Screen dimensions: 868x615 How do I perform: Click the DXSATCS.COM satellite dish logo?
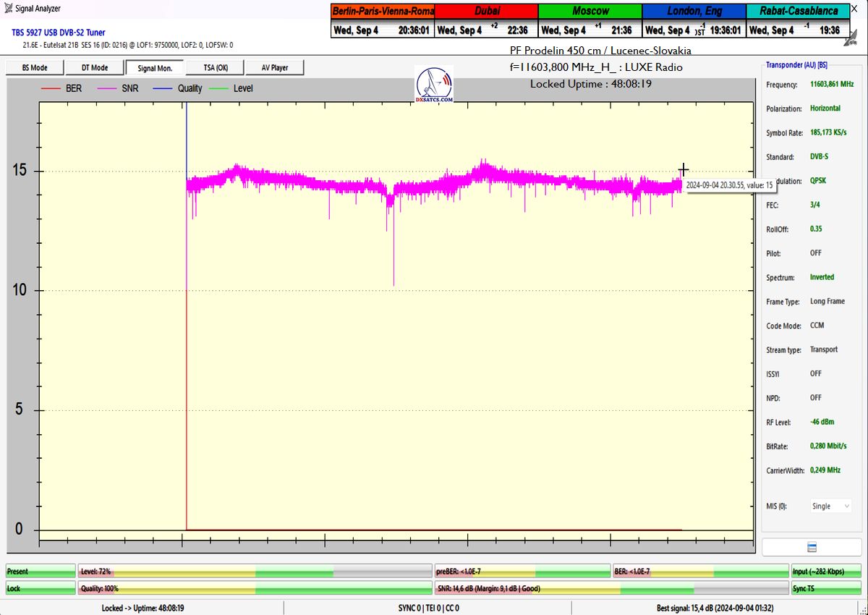pos(434,85)
